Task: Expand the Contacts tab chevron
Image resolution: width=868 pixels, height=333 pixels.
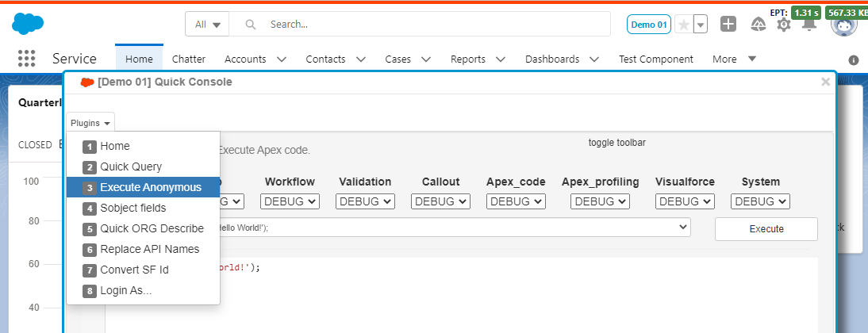Action: pos(361,59)
